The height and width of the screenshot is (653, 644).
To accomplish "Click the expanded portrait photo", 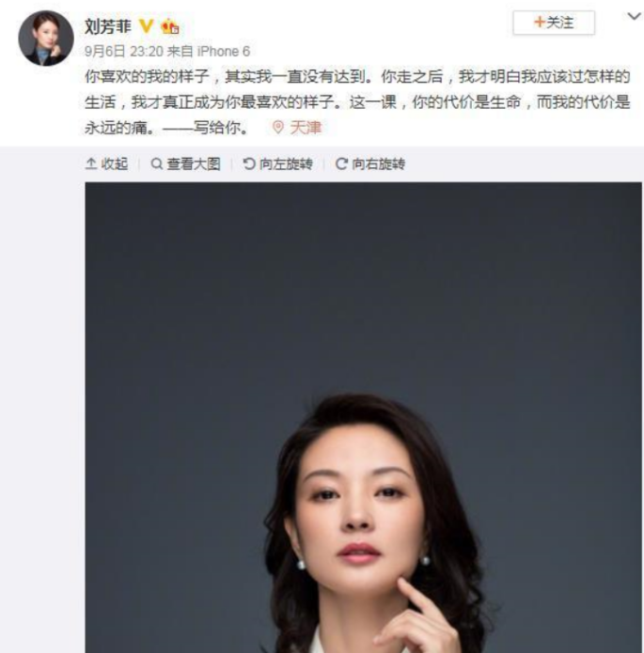I will (x=364, y=417).
